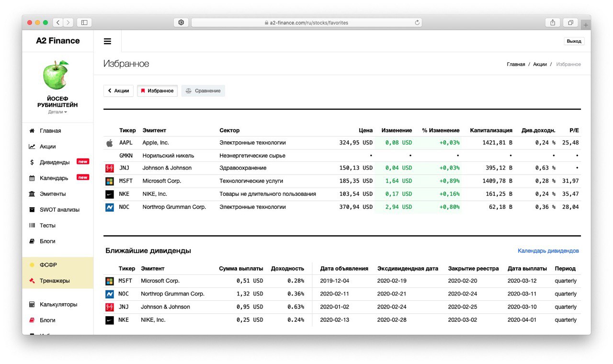Click the % Изменение column header
The height and width of the screenshot is (364, 613).
click(441, 130)
